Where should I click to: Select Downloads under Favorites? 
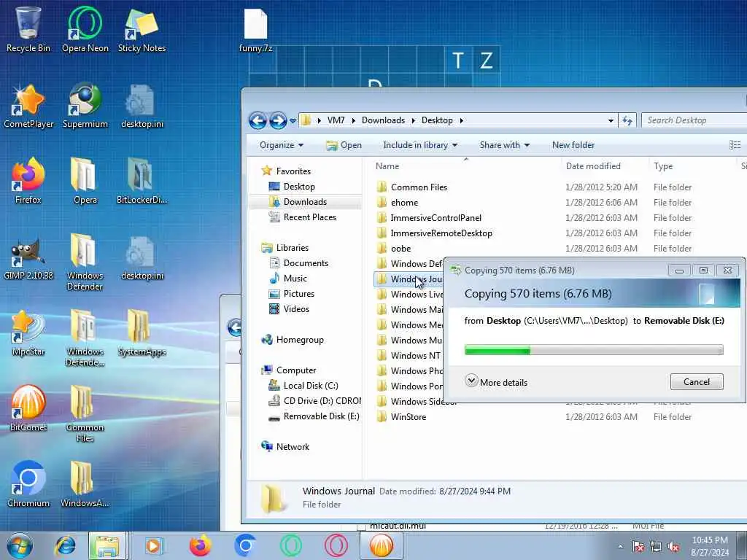point(305,202)
